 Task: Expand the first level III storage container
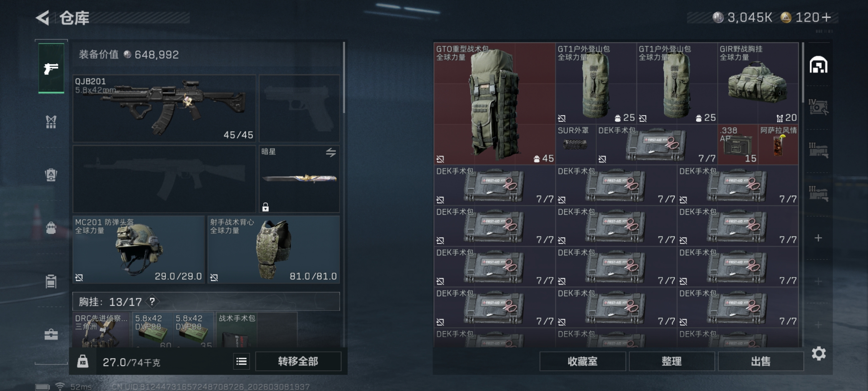pyautogui.click(x=818, y=150)
